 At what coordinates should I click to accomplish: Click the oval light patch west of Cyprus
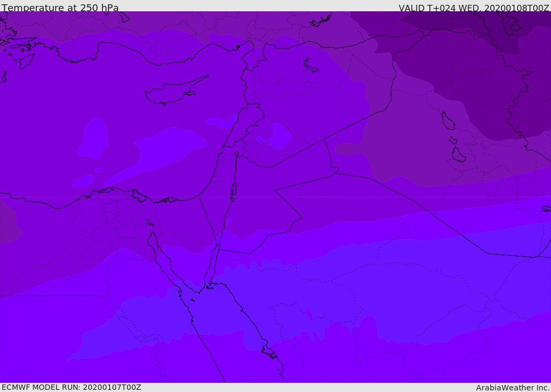point(93,138)
